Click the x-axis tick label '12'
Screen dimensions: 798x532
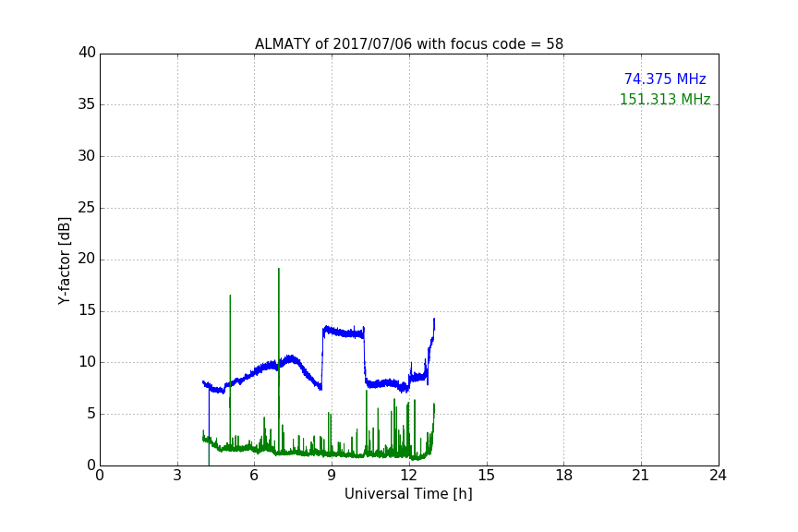point(408,476)
